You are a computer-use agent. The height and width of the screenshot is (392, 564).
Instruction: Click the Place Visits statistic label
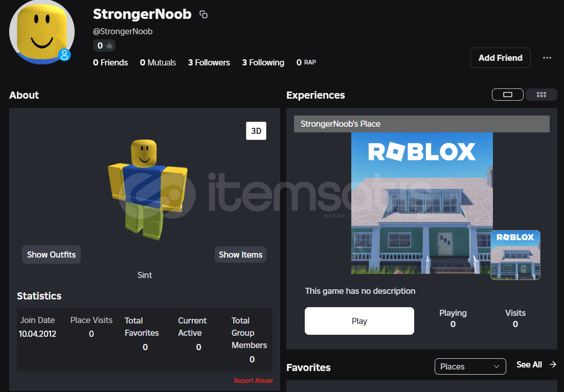[x=92, y=320]
